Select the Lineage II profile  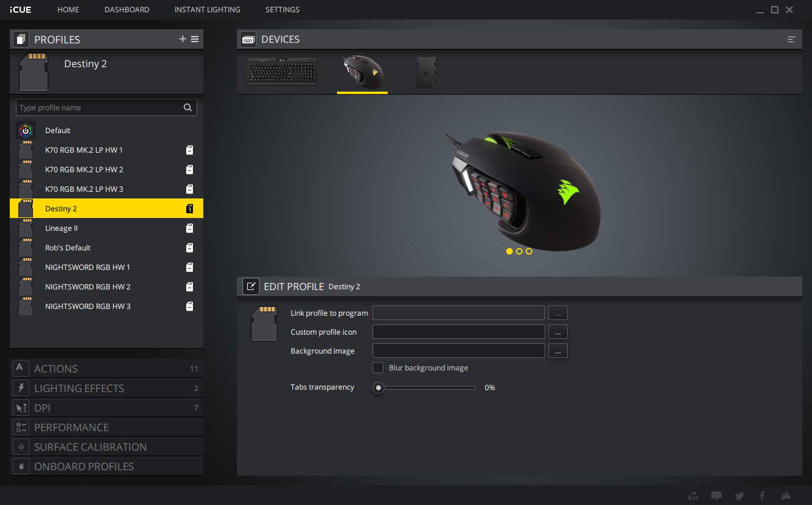click(106, 228)
